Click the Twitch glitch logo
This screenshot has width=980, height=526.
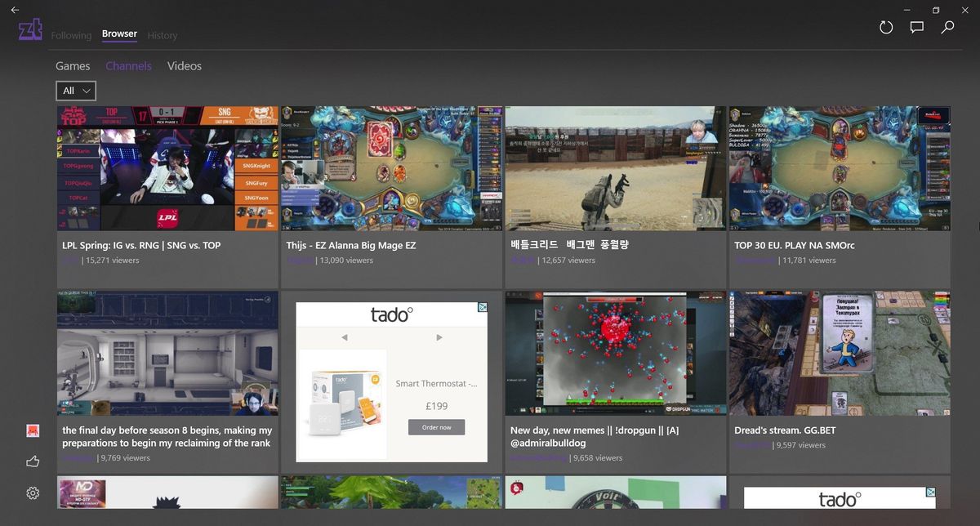pyautogui.click(x=29, y=28)
